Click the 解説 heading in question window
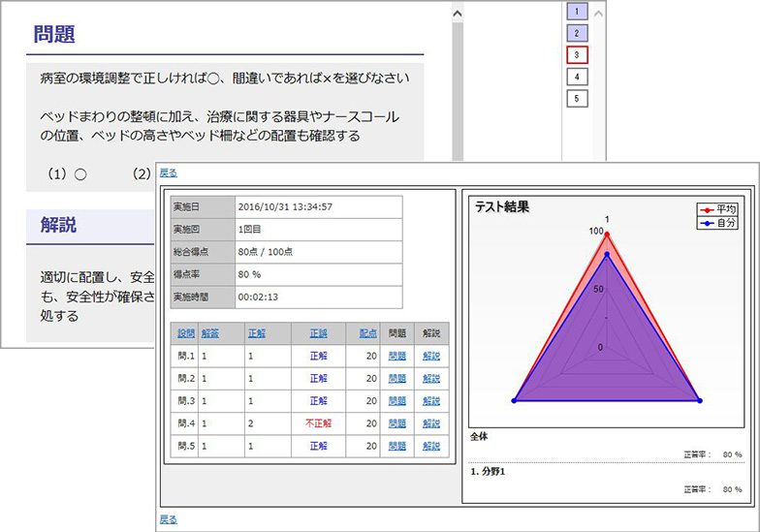This screenshot has width=760, height=532. pyautogui.click(x=58, y=225)
